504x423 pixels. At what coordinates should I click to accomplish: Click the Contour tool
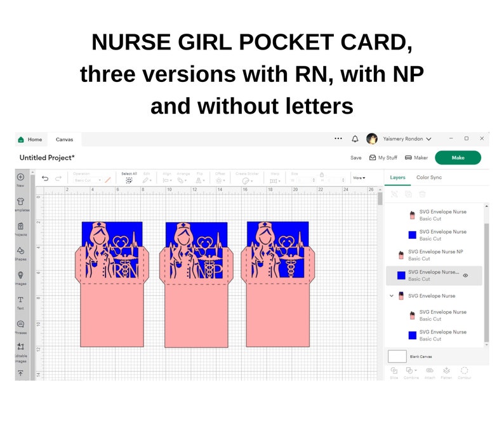click(465, 373)
